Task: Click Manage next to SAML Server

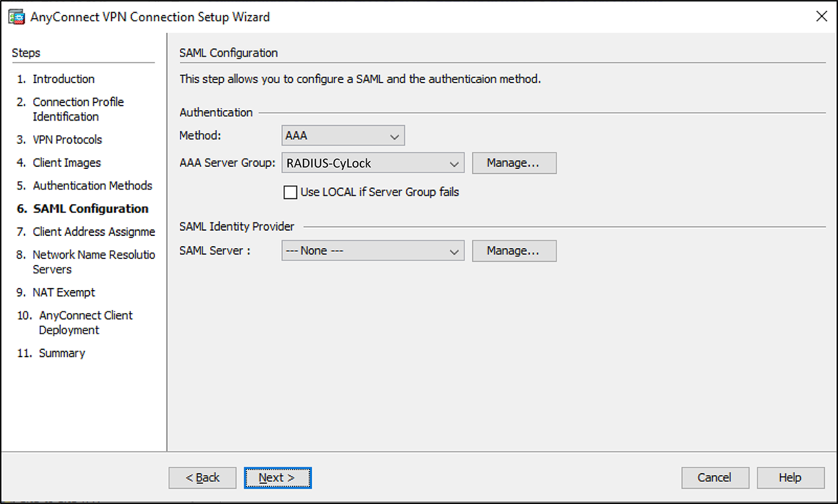Action: [514, 251]
